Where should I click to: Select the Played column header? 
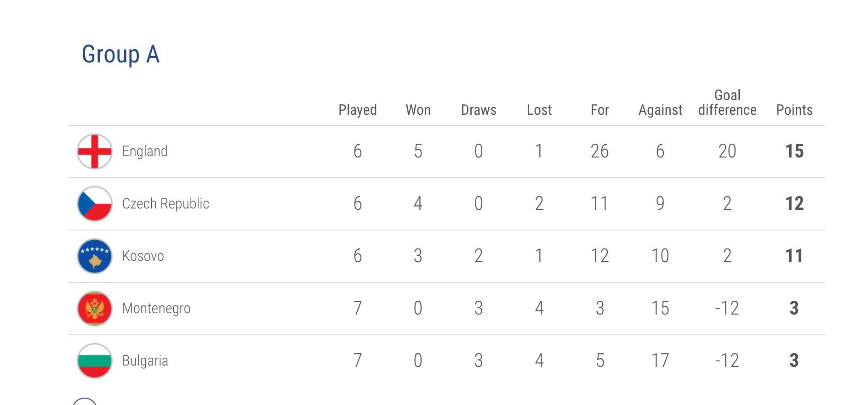[358, 110]
